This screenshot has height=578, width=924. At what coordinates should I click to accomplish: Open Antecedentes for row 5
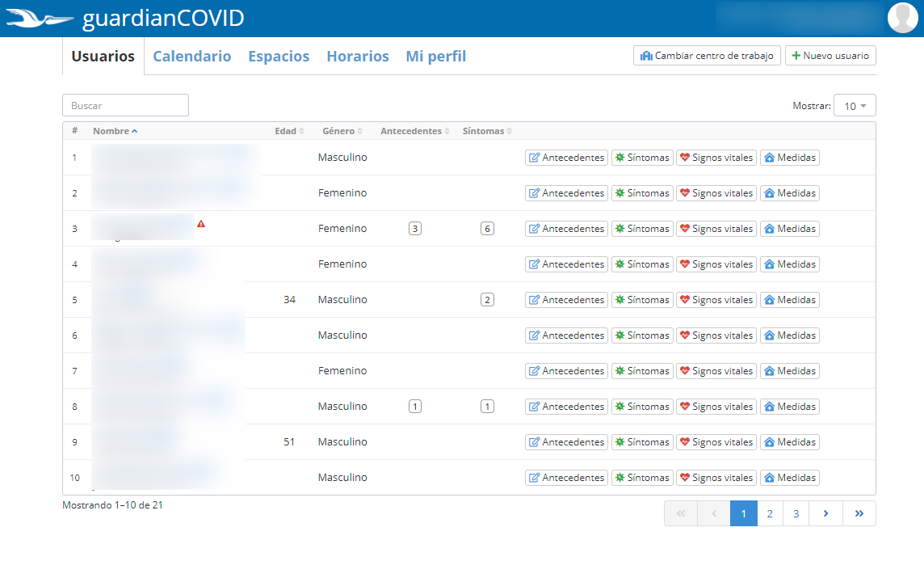click(566, 300)
